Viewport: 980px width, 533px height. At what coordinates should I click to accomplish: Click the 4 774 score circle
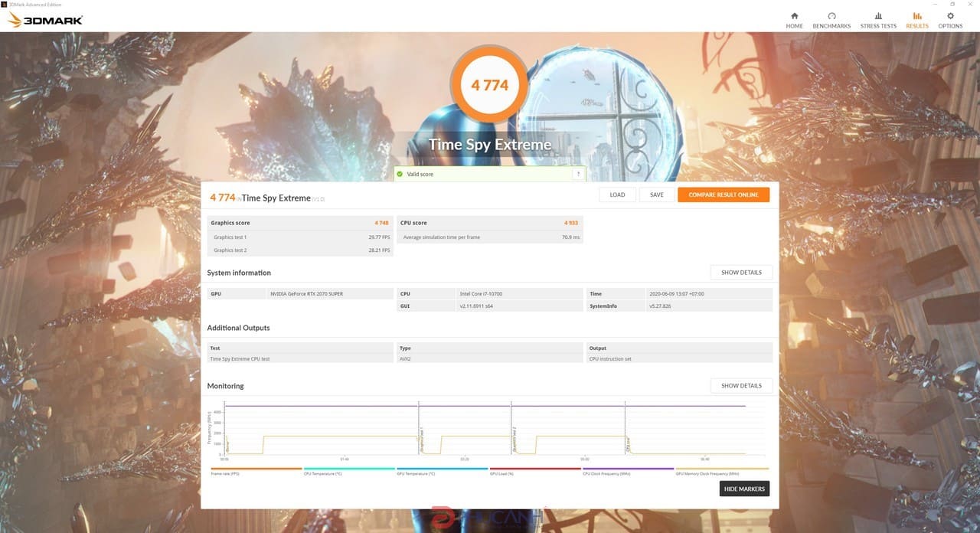point(490,85)
